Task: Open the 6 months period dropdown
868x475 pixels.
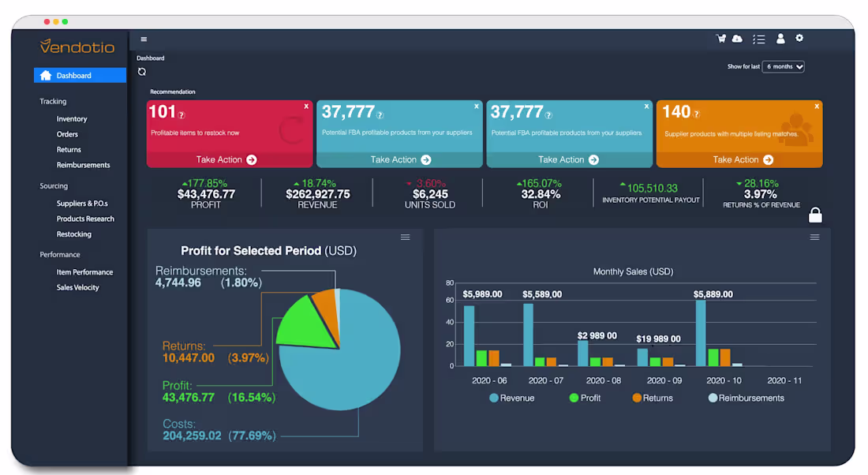Action: click(783, 66)
